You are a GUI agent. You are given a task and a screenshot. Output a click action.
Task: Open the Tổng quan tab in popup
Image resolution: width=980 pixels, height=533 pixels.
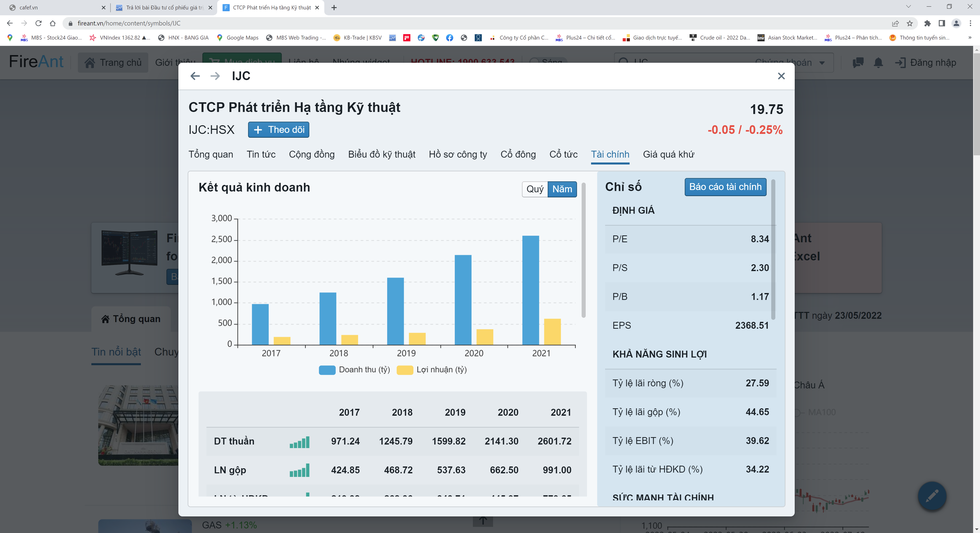pos(211,154)
